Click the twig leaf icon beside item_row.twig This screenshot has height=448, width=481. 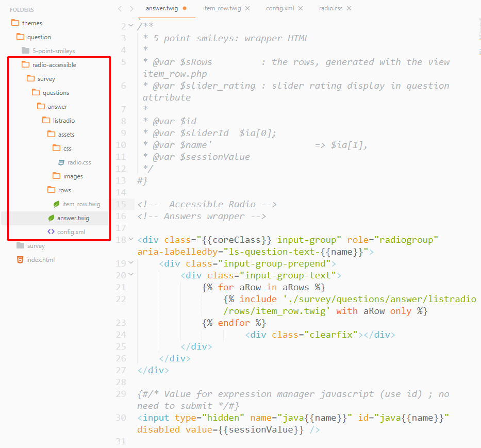pyautogui.click(x=56, y=204)
